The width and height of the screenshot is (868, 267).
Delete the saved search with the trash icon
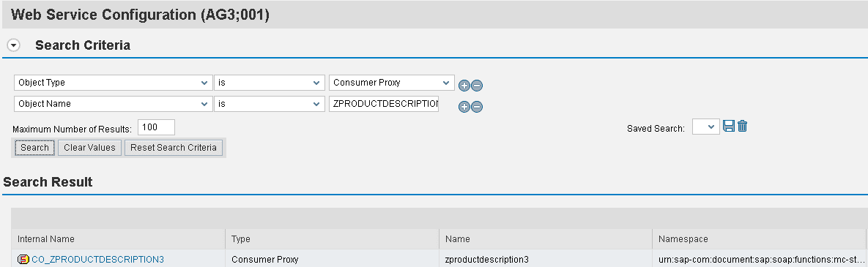pyautogui.click(x=742, y=127)
